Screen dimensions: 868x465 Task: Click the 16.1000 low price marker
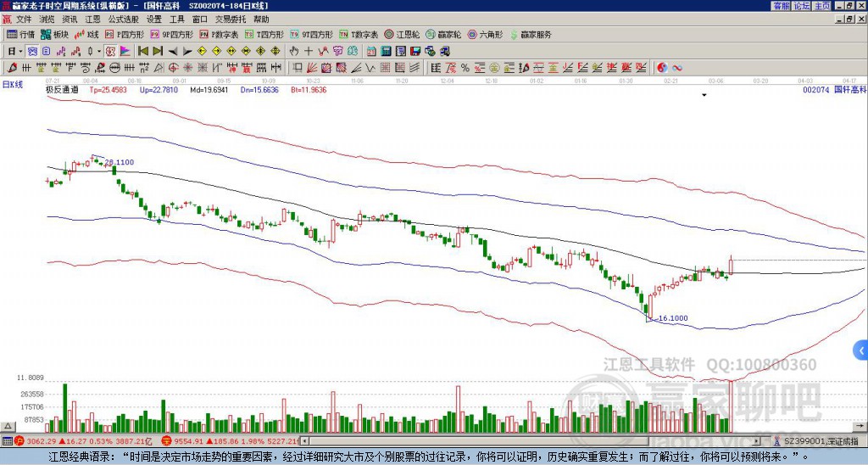tap(673, 318)
